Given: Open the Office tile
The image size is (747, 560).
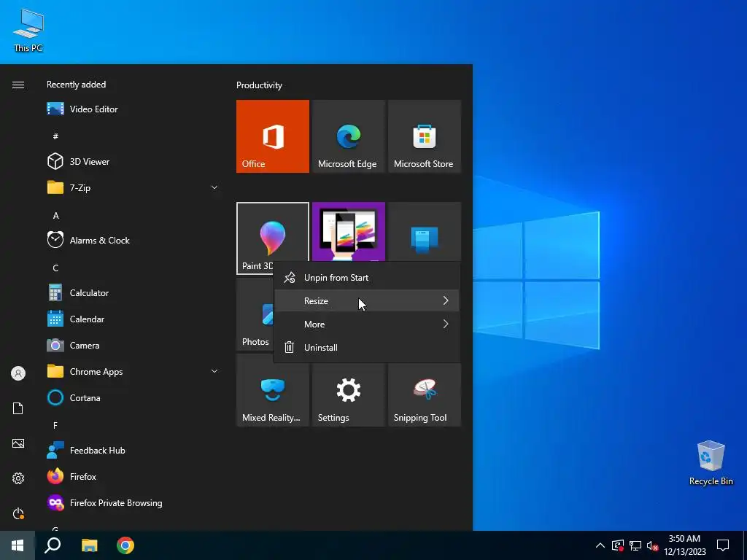Looking at the screenshot, I should (x=273, y=136).
